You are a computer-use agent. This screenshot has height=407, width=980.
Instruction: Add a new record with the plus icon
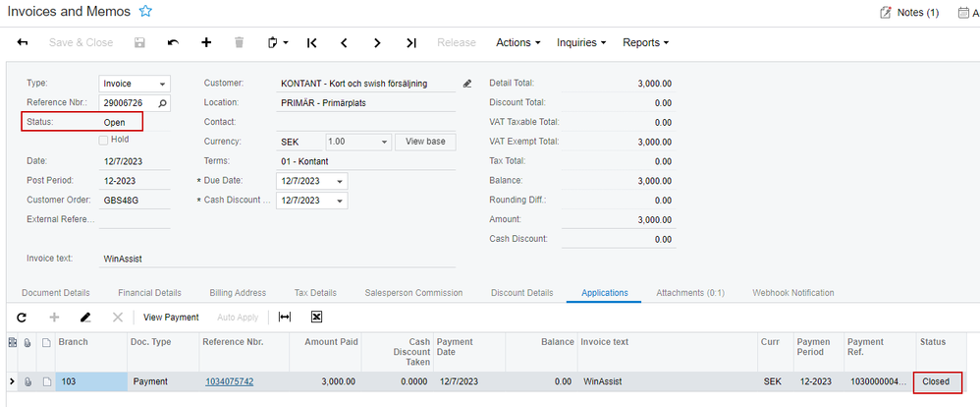coord(206,42)
